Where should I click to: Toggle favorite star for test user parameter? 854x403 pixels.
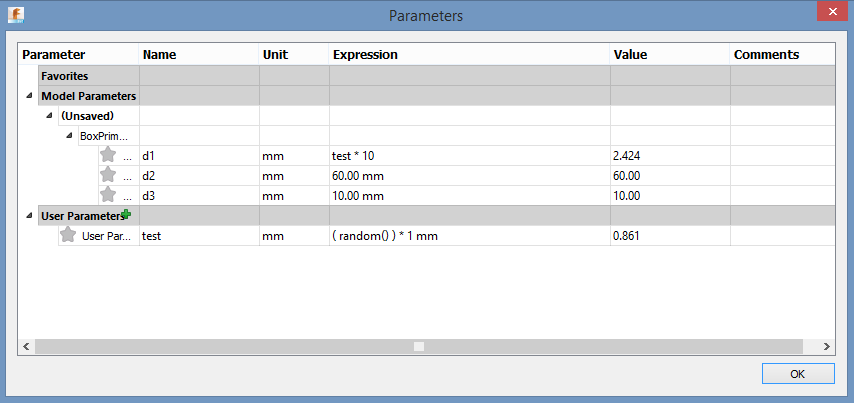coord(68,235)
